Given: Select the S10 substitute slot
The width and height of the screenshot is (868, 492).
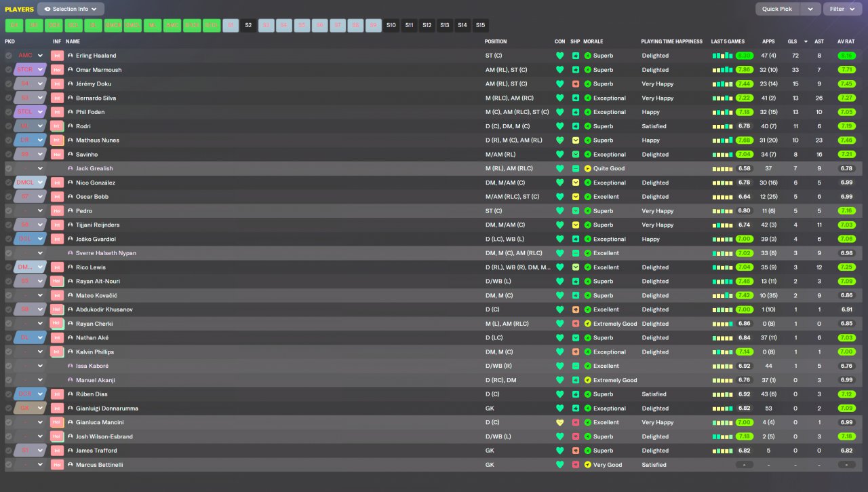Looking at the screenshot, I should point(391,25).
